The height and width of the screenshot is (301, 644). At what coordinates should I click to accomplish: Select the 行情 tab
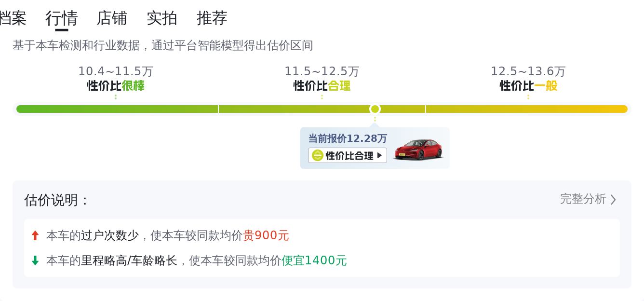click(61, 18)
